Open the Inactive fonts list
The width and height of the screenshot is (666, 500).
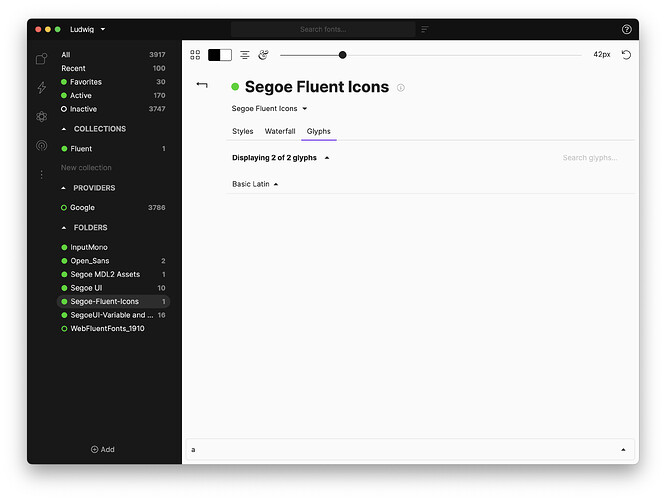pos(113,109)
